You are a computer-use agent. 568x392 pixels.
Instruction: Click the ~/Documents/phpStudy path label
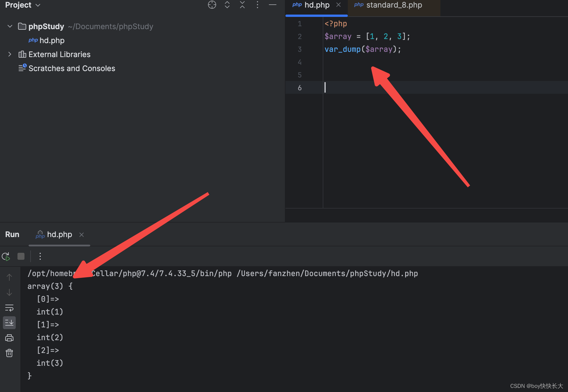[x=111, y=27]
